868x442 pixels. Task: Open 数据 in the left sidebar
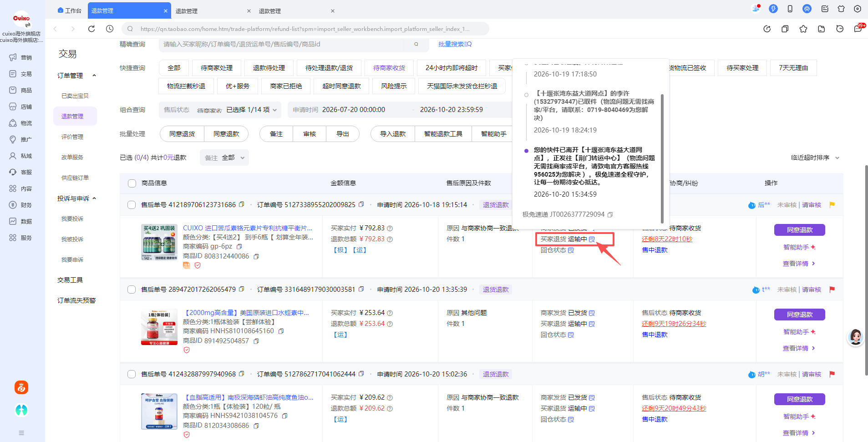(x=20, y=221)
